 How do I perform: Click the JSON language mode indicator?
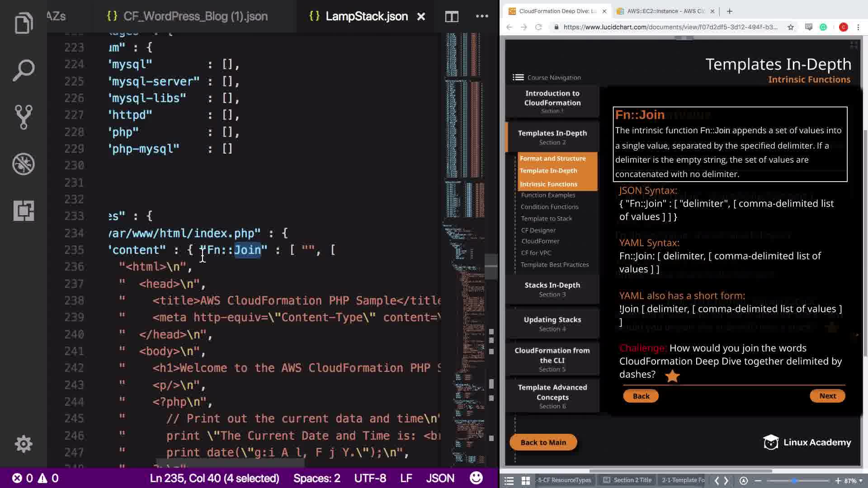coord(440,478)
